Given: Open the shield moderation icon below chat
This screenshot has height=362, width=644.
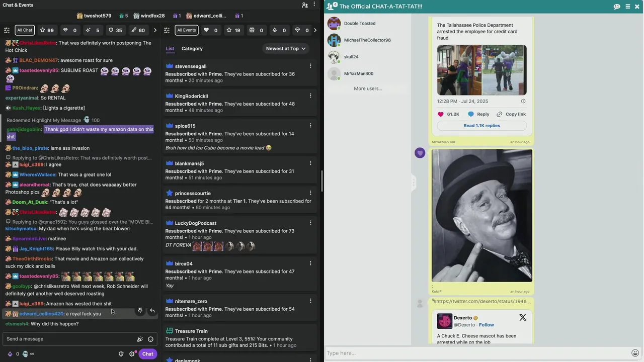Looking at the screenshot, I should 121,354.
